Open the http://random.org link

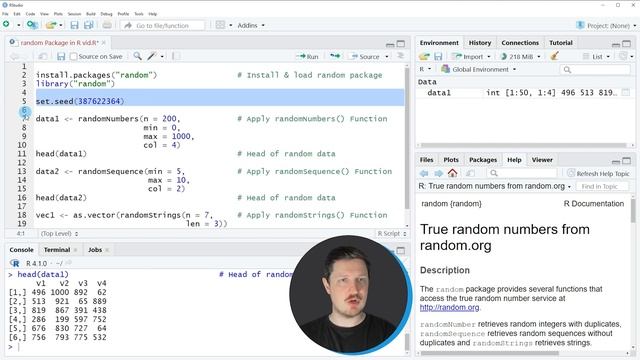[449, 307]
